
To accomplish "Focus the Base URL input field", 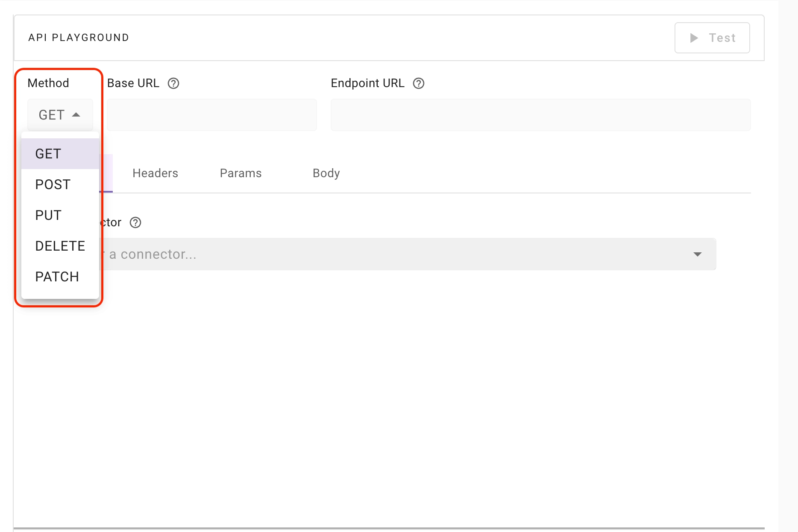I will point(212,115).
